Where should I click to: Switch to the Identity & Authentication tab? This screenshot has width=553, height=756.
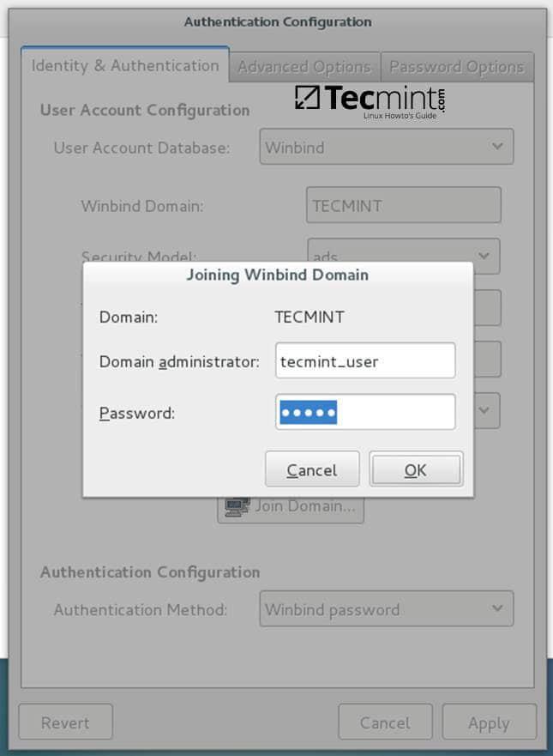pyautogui.click(x=125, y=66)
